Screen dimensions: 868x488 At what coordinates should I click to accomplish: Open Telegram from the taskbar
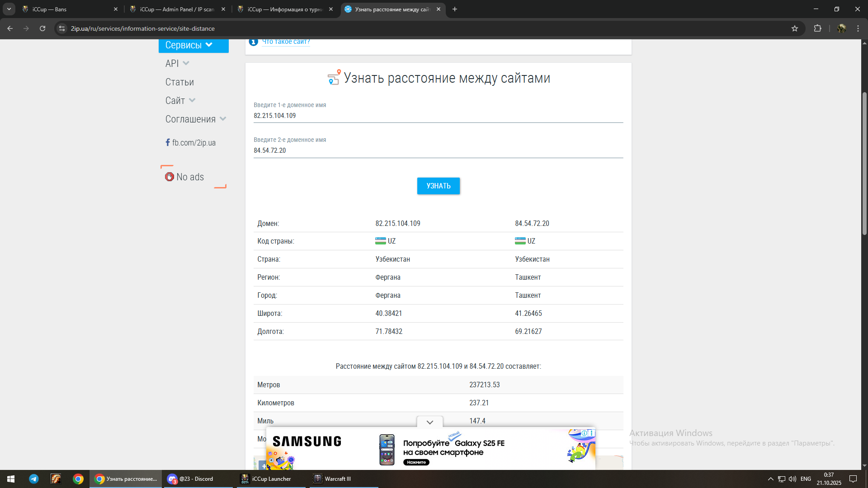point(34,479)
